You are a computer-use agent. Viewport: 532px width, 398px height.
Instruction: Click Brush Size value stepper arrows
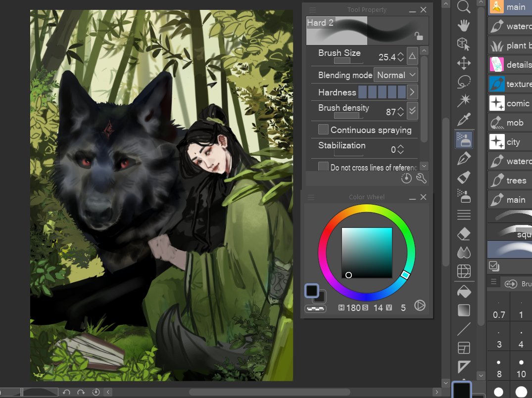point(401,57)
